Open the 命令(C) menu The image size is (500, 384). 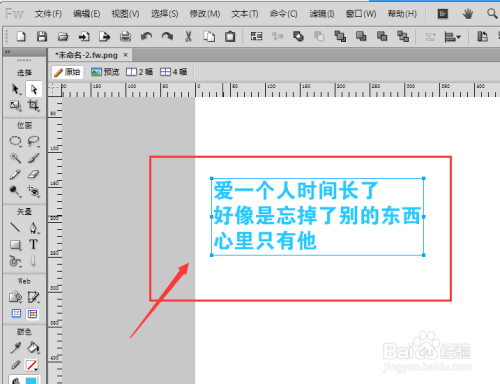(283, 14)
